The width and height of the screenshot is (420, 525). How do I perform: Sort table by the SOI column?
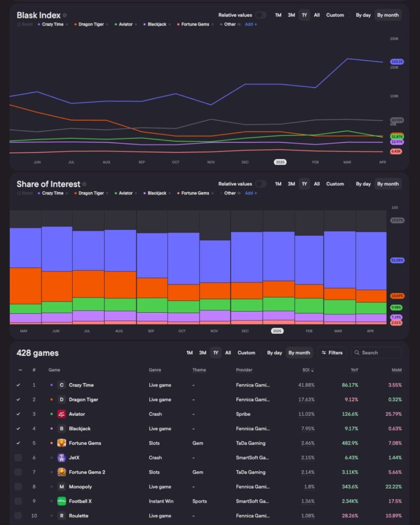click(x=308, y=370)
